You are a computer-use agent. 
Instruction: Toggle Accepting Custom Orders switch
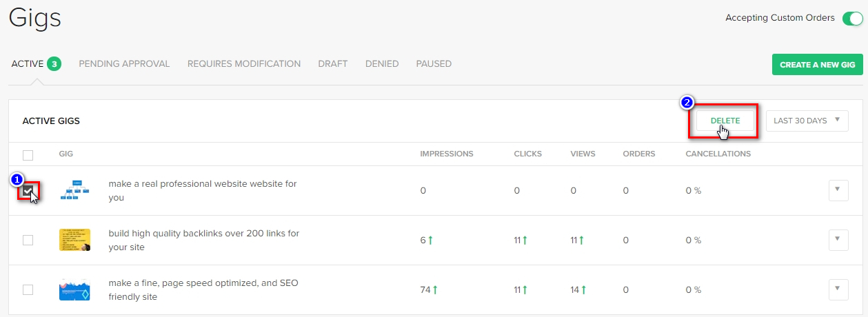click(851, 18)
